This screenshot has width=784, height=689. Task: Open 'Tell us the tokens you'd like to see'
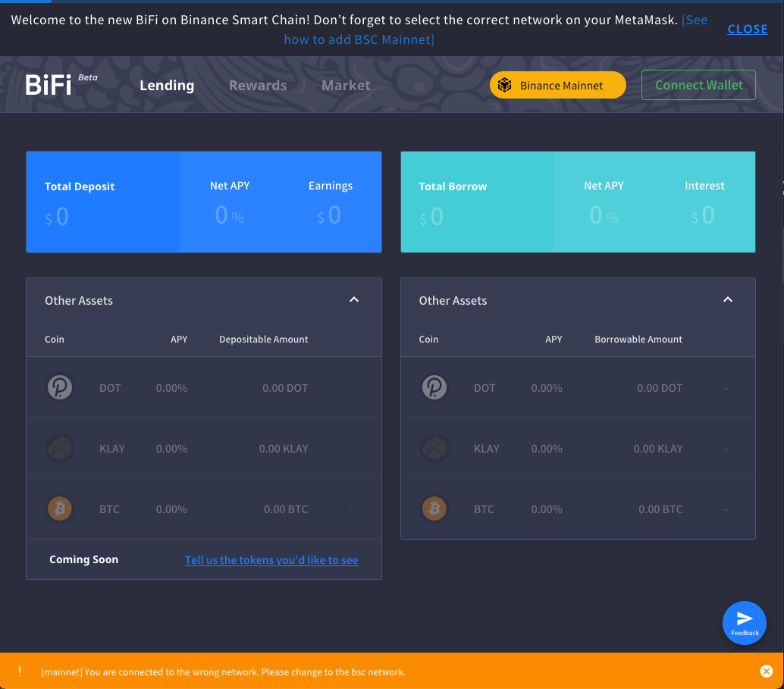(271, 560)
